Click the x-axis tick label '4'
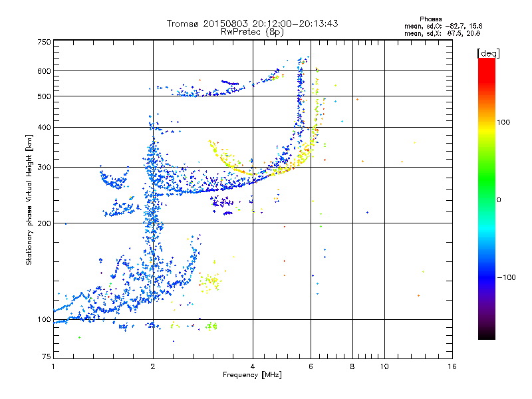 pos(253,366)
